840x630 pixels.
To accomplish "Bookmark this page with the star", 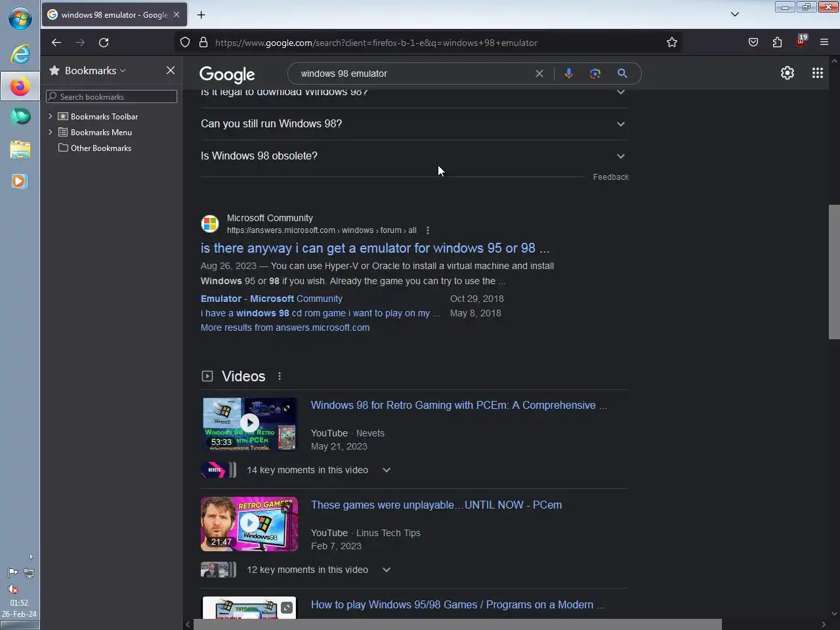I will point(672,43).
